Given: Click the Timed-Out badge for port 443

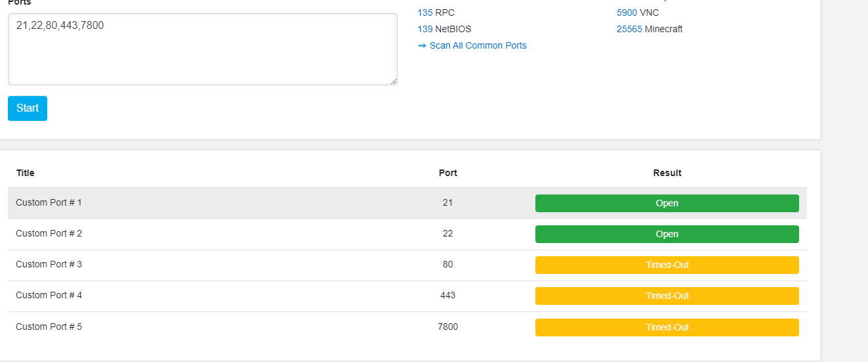Looking at the screenshot, I should pos(667,296).
